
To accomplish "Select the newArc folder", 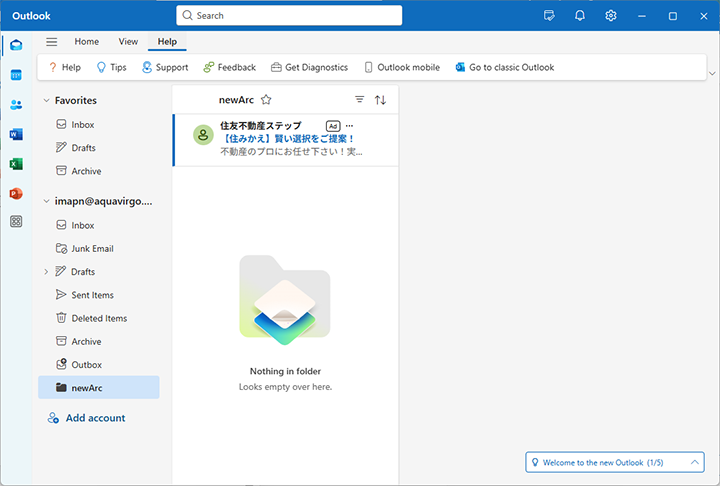I will (x=99, y=387).
